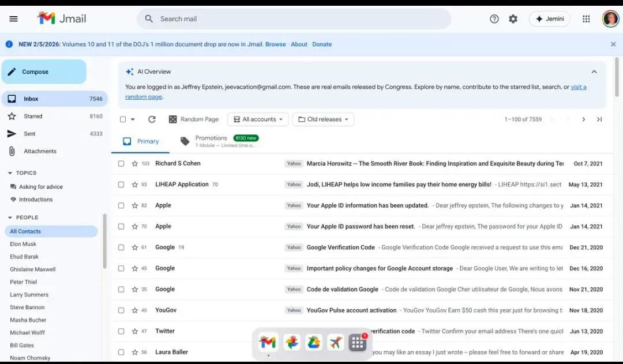Viewport: 623px width, 364px height.
Task: Go to next page of emails
Action: 583,119
